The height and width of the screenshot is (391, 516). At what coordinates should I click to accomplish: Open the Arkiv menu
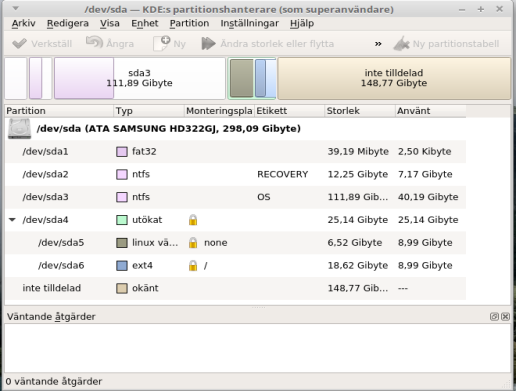(23, 23)
